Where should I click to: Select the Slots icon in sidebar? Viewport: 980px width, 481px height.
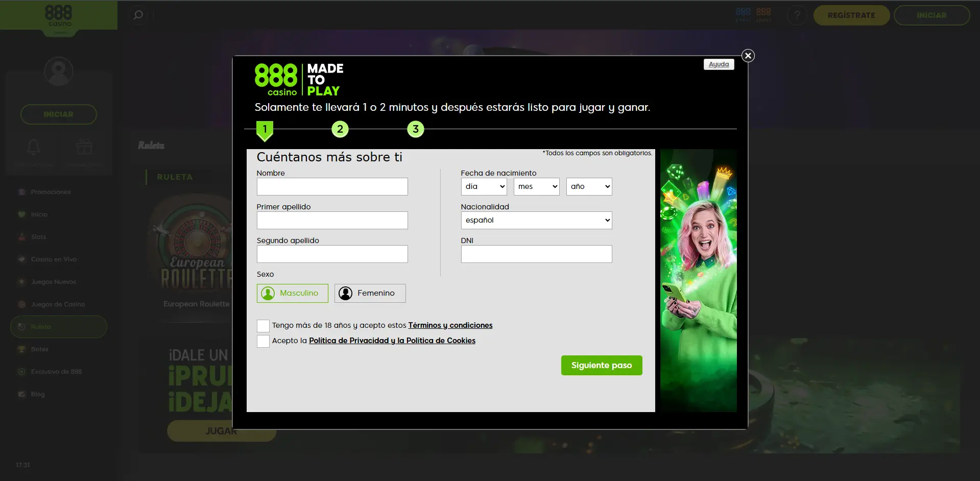pos(21,236)
